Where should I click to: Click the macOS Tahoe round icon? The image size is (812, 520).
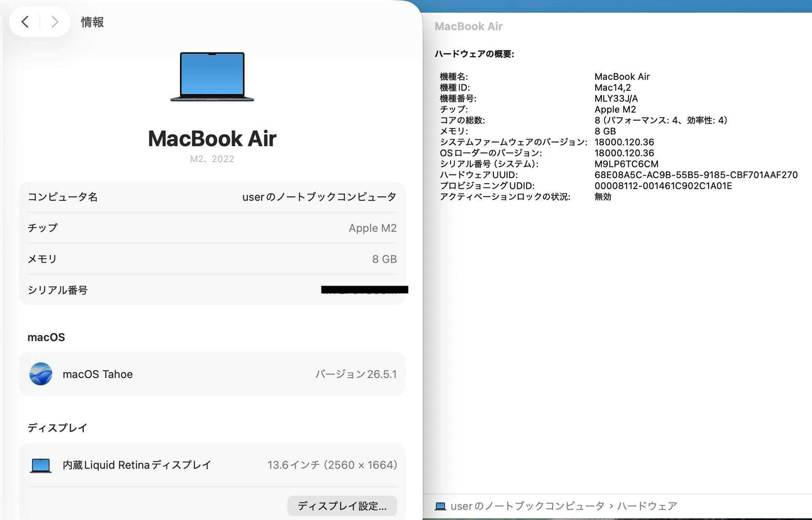click(41, 374)
